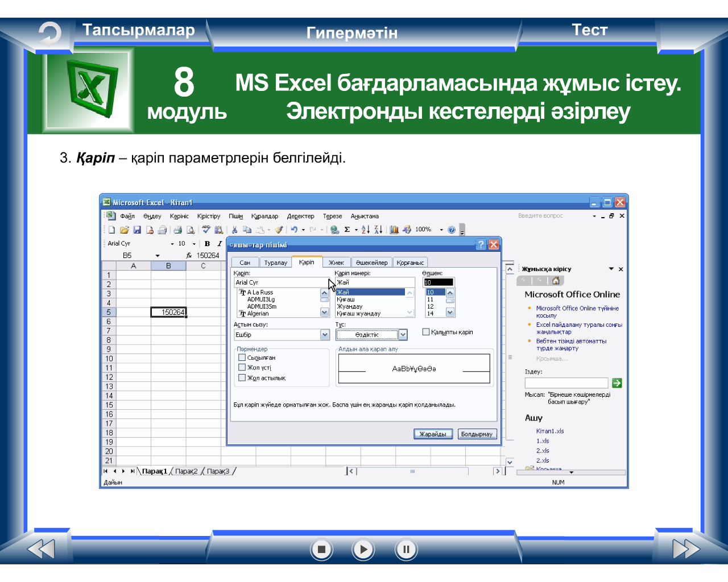Click the green search arrow in task pane
The height and width of the screenshot is (582, 728).
[617, 383]
